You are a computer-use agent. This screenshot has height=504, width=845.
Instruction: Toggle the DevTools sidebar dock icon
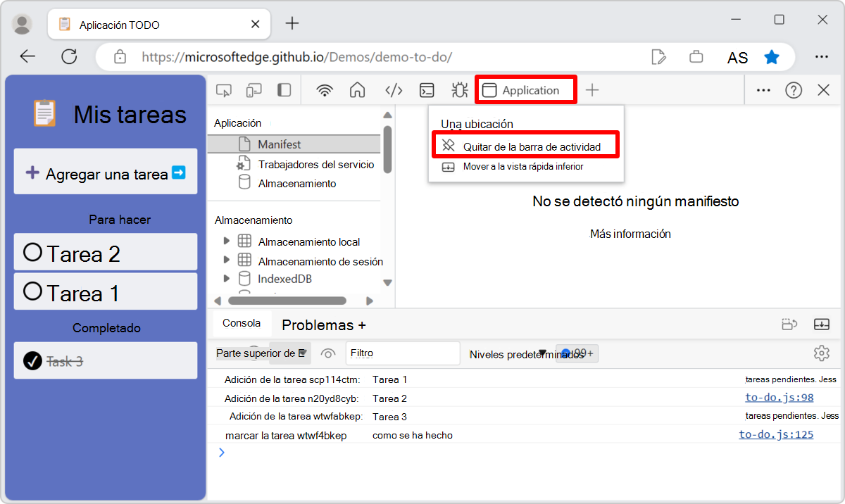coord(284,90)
